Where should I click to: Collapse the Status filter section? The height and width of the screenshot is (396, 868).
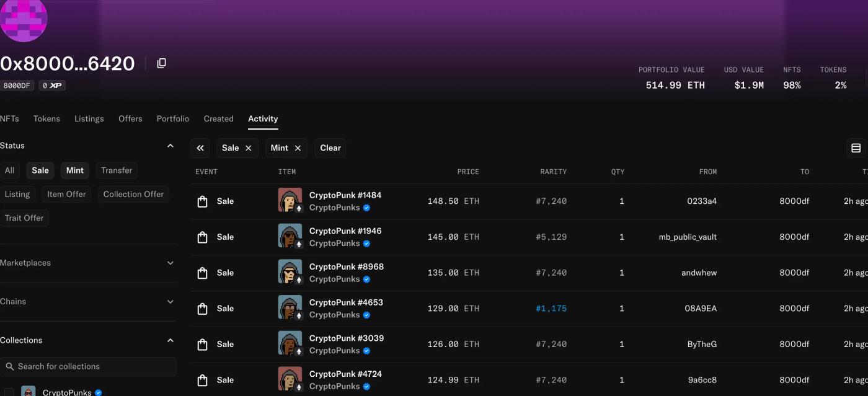coord(170,146)
